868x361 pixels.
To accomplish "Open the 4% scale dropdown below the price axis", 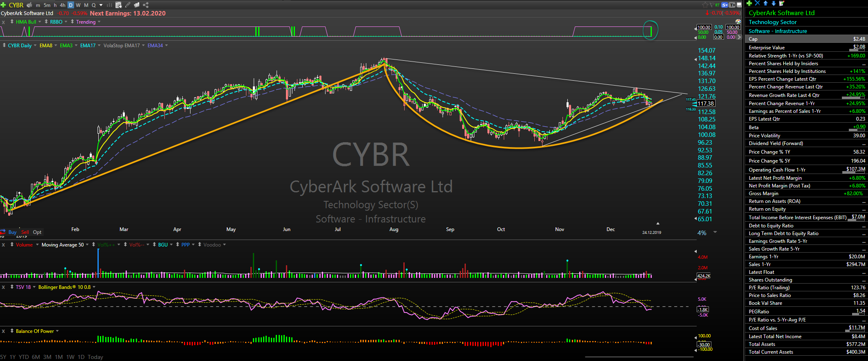I will (715, 232).
